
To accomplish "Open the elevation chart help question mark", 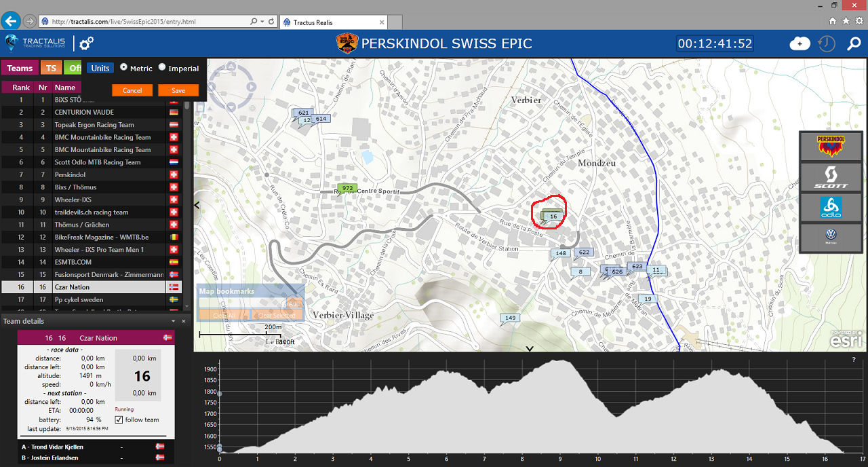I will [854, 360].
